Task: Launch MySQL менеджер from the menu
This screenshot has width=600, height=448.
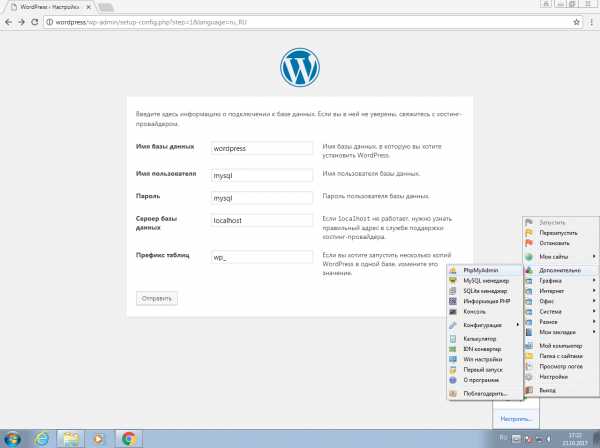Action: click(485, 280)
